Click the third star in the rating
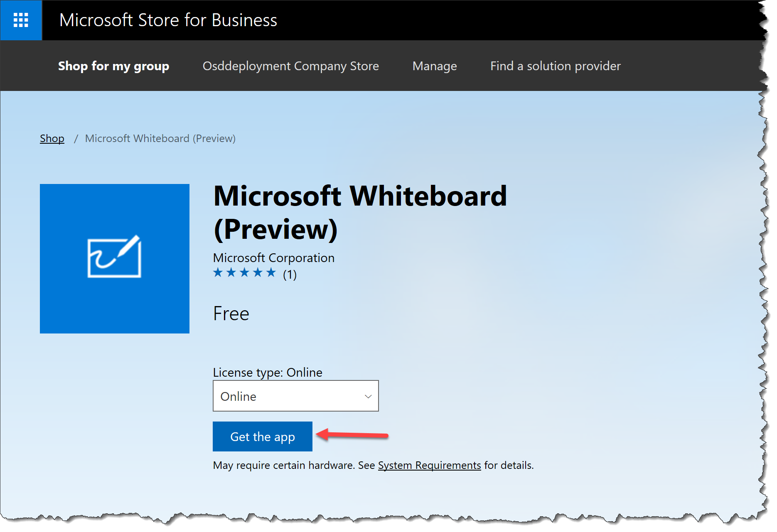This screenshot has height=532, width=777. pos(245,273)
